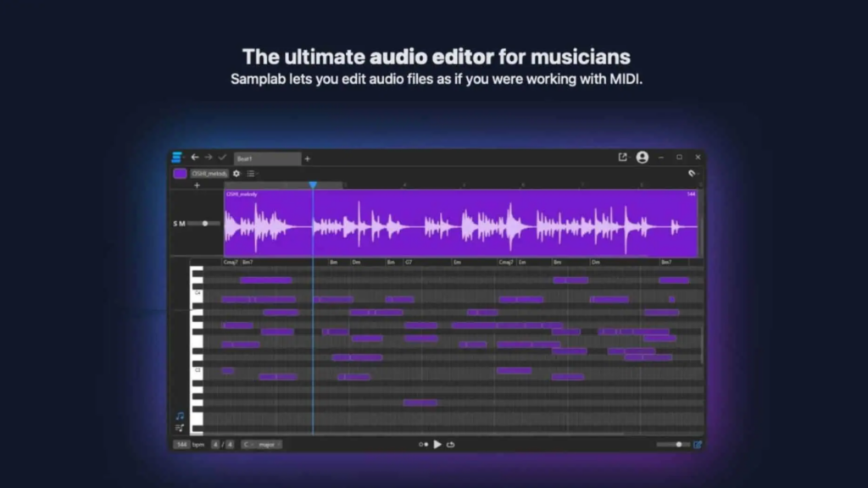
Task: Mute the OSHI_melody track
Action: click(182, 224)
